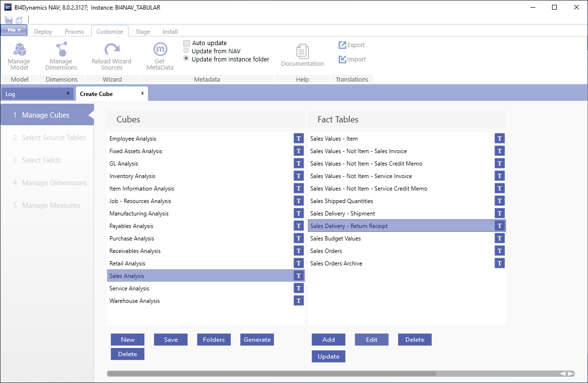Click the Generate button
588x383 pixels.
(x=257, y=340)
